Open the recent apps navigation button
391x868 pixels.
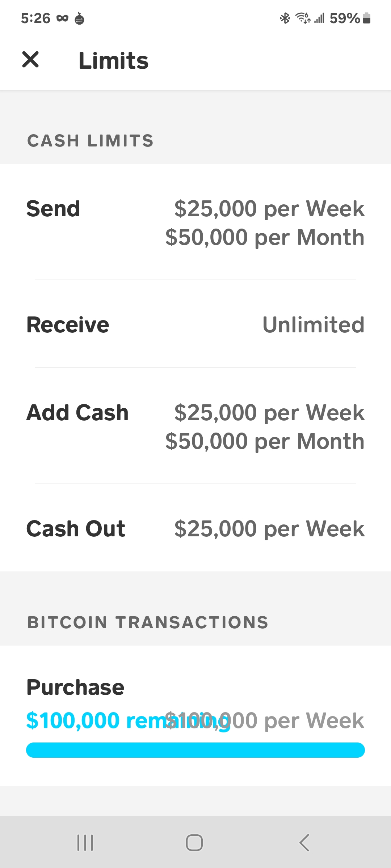[x=85, y=843]
